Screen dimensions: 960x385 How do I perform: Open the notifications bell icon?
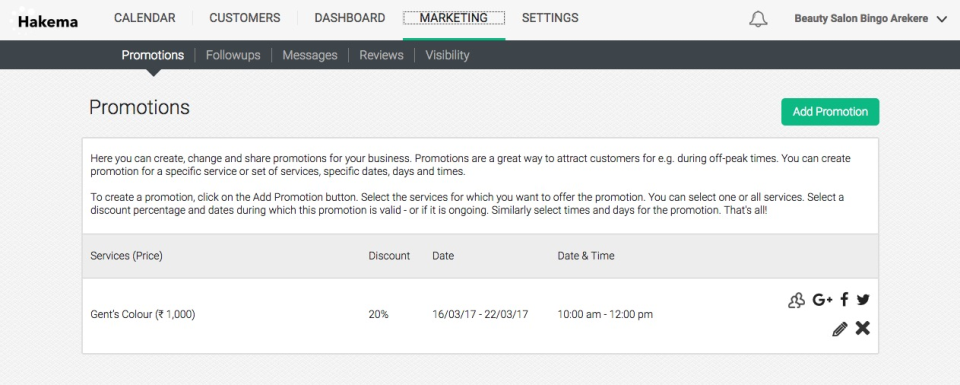tap(758, 19)
